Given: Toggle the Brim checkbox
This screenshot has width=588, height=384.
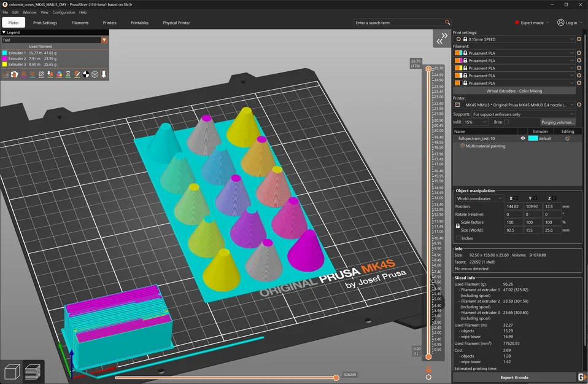Looking at the screenshot, I should click(x=506, y=122).
